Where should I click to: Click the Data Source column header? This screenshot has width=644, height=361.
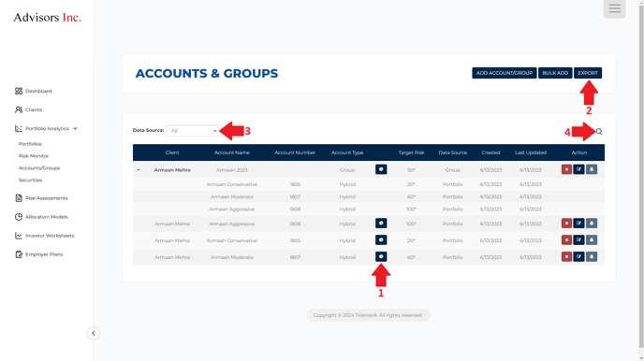coord(453,152)
